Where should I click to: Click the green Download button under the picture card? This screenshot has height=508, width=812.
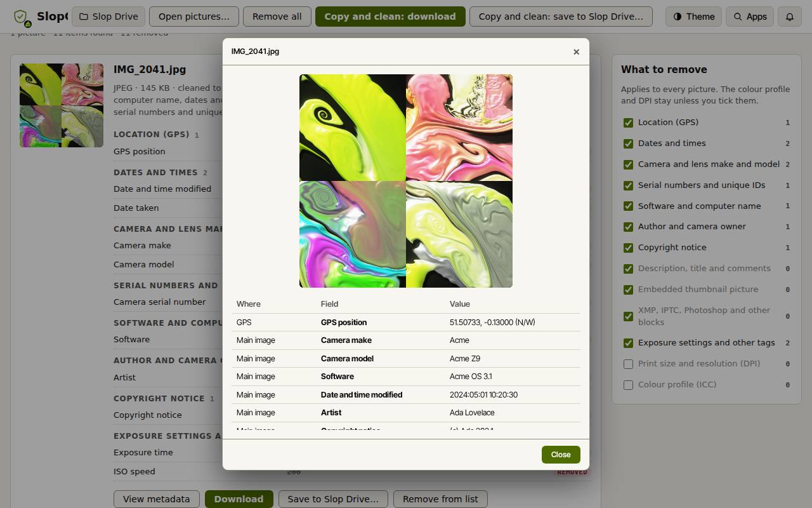tap(239, 499)
